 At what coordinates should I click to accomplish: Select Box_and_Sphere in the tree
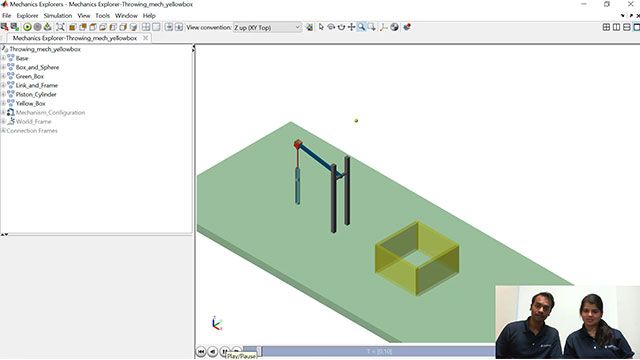pos(37,67)
